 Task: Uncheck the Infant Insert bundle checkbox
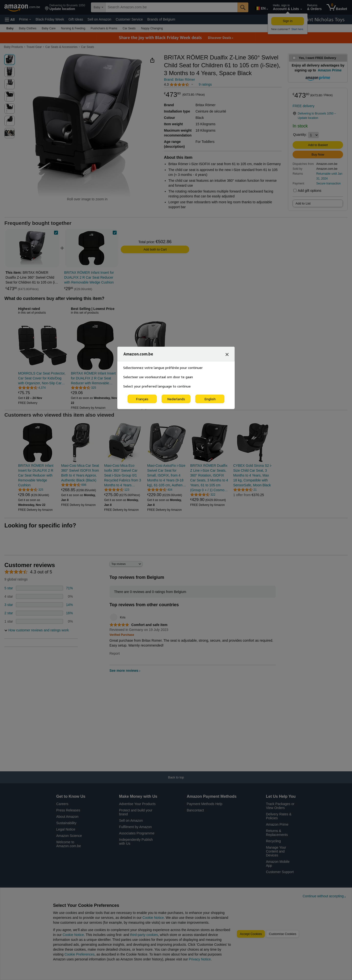(114, 232)
